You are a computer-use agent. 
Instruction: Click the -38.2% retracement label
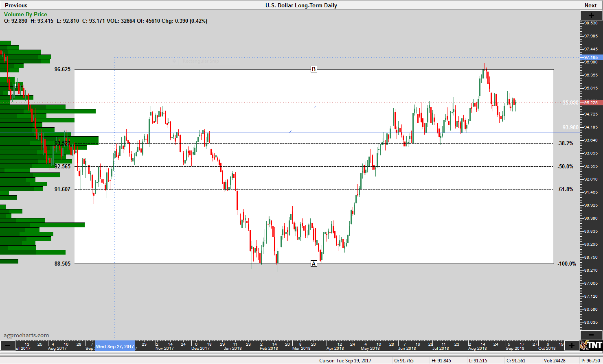pos(566,144)
